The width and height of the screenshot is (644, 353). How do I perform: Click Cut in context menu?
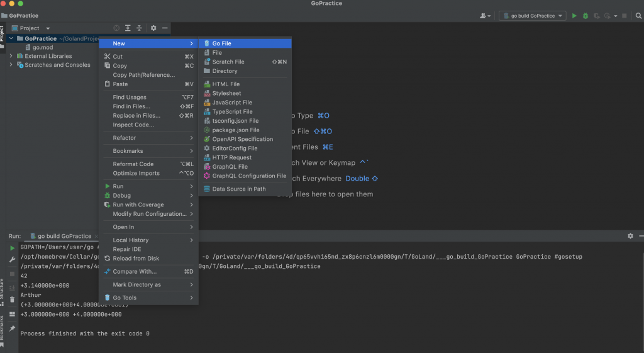[148, 56]
